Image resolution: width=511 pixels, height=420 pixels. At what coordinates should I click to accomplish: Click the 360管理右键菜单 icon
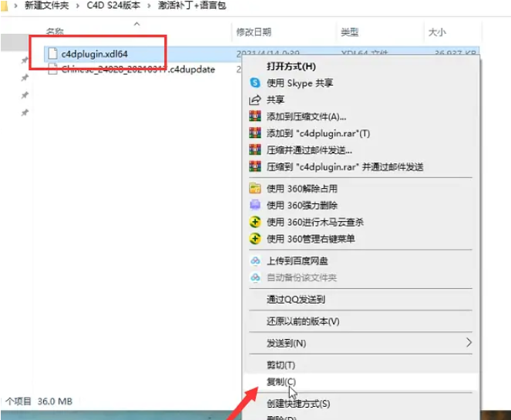(255, 238)
